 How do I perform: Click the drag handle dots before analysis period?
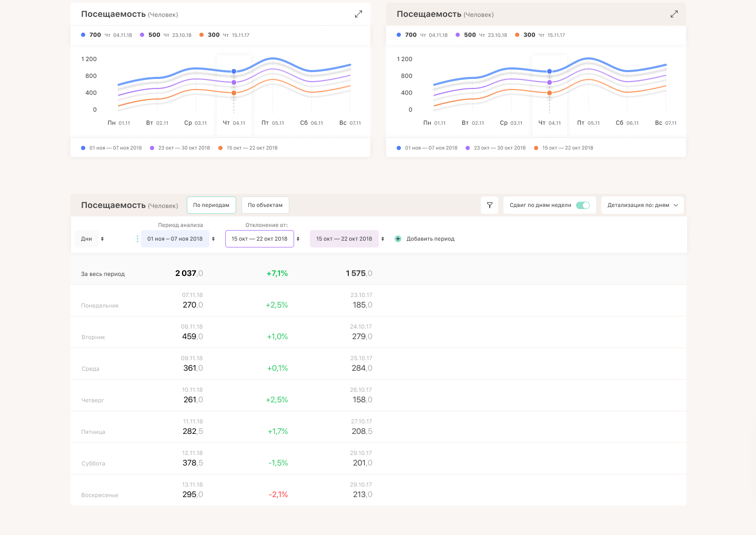pos(137,239)
